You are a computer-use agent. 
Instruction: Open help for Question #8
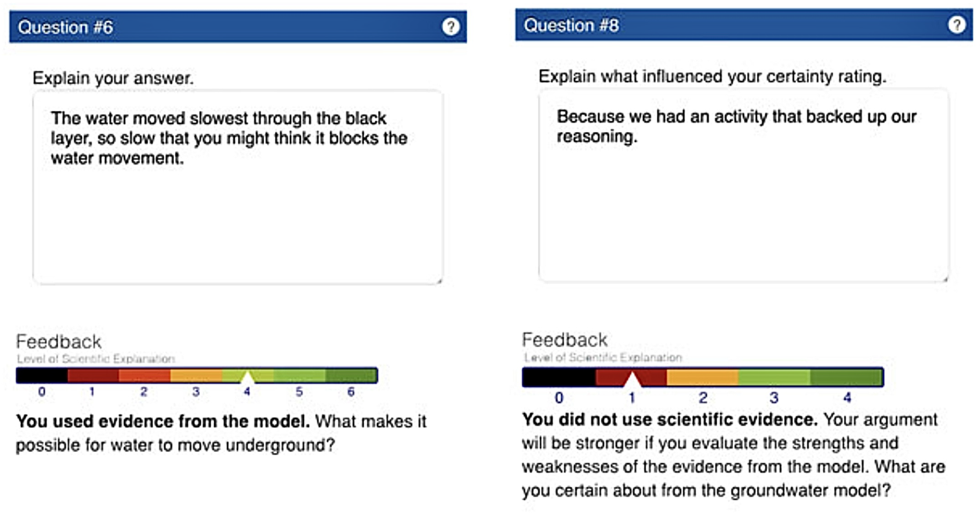click(957, 25)
